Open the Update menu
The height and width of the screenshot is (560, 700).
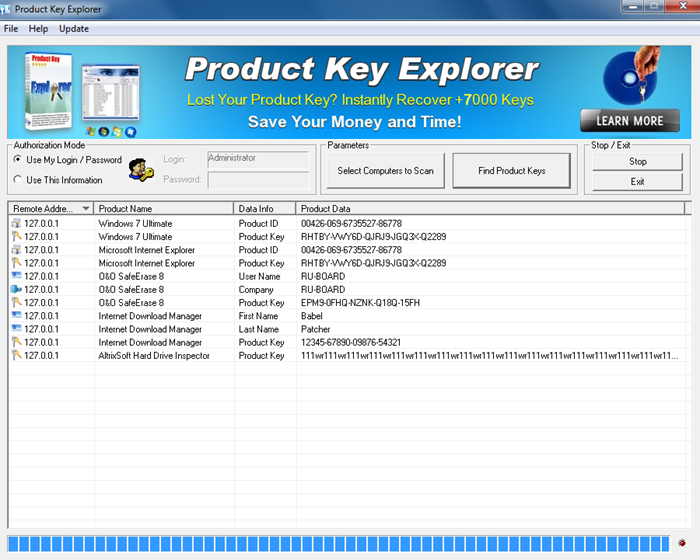(74, 29)
